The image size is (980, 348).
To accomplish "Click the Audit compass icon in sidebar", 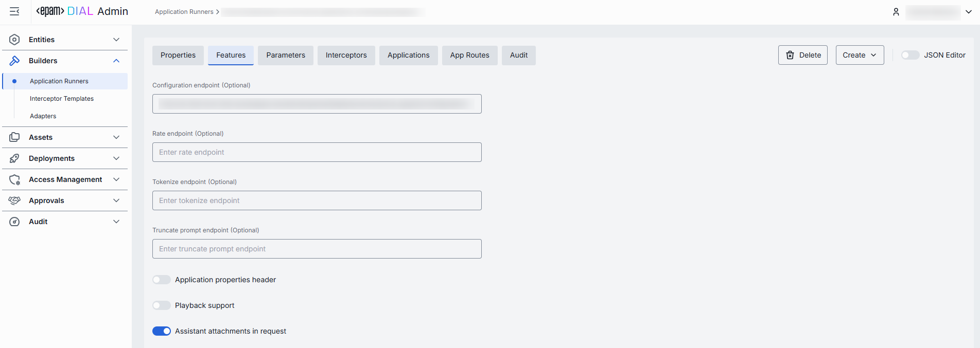I will (x=14, y=222).
